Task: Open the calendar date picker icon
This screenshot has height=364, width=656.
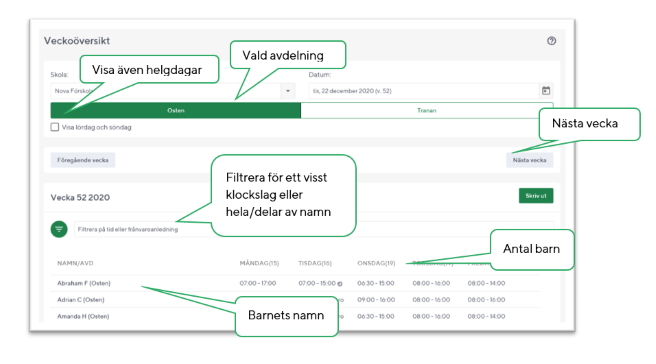Action: coord(546,91)
